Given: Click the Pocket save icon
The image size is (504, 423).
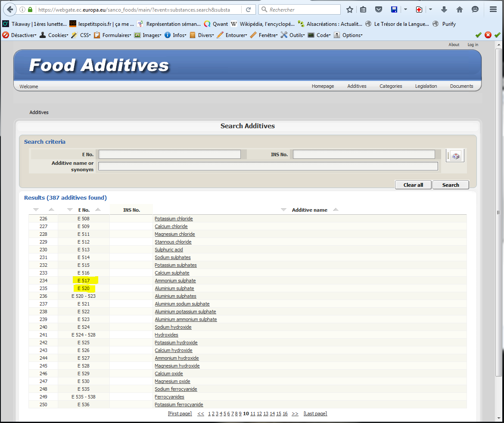Looking at the screenshot, I should [x=378, y=9].
